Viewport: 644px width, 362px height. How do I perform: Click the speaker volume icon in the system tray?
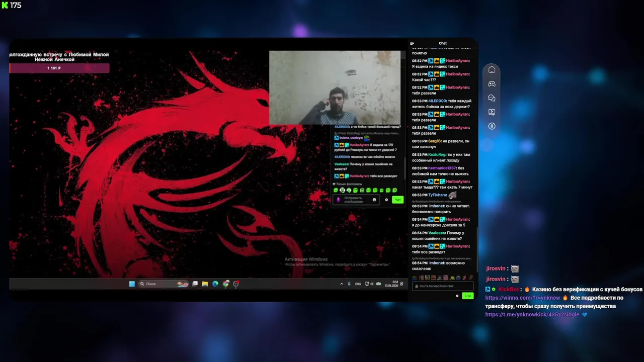click(372, 284)
